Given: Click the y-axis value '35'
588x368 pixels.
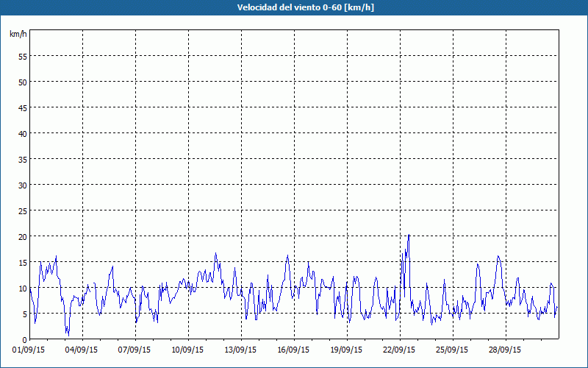Looking at the screenshot, I should point(23,159).
